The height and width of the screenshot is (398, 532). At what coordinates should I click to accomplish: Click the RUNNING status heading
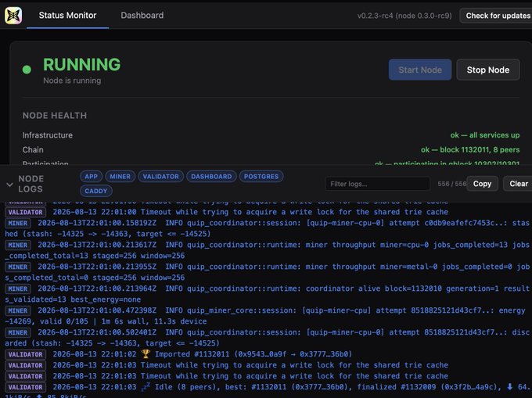tap(82, 64)
